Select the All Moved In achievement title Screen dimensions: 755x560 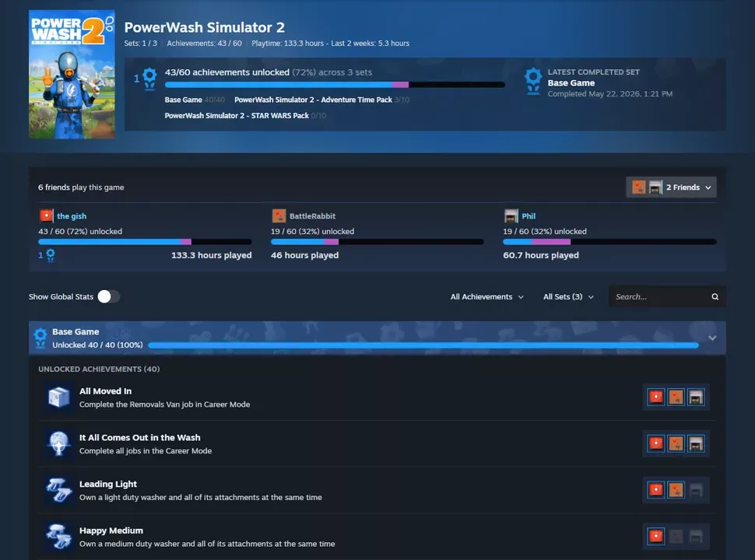[x=105, y=391]
